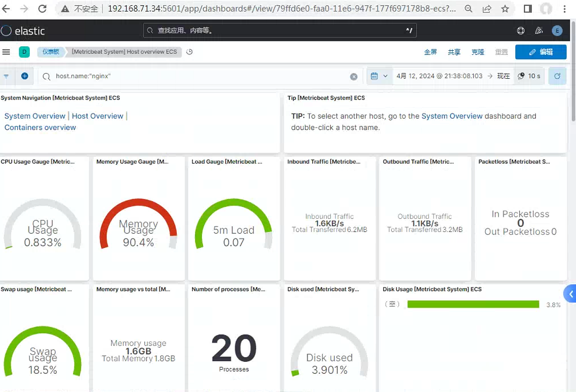The image size is (576, 392).
Task: Click the 现在 end time
Action: (503, 76)
